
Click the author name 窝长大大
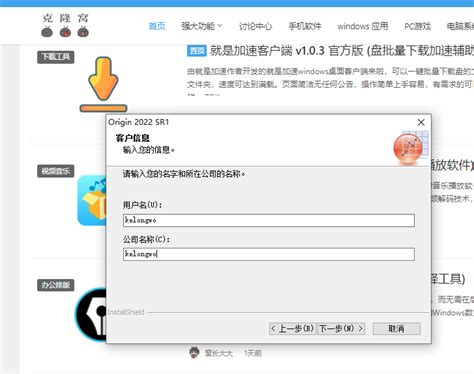[219, 353]
